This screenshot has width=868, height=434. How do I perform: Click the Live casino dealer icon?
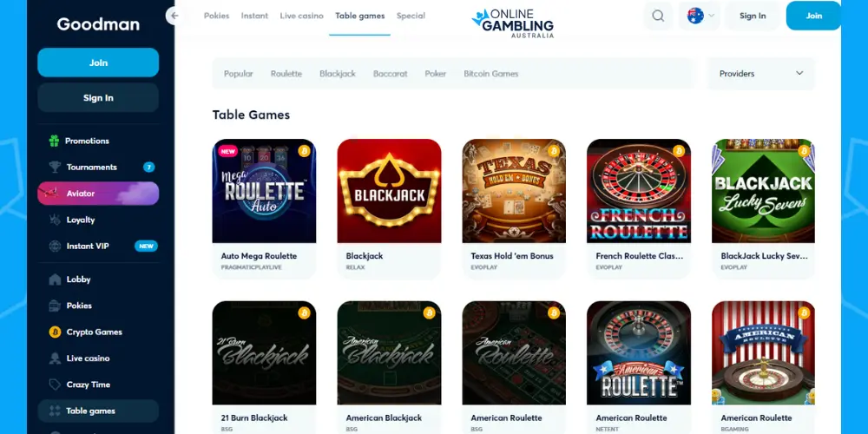pyautogui.click(x=55, y=358)
